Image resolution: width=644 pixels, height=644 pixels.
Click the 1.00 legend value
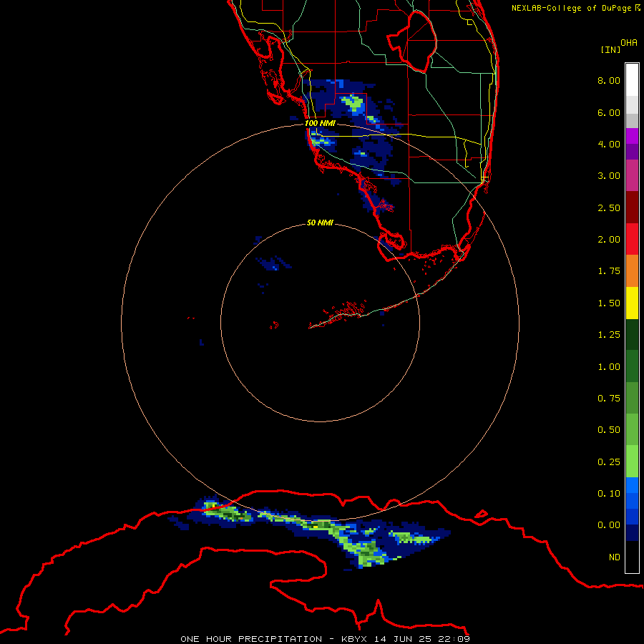[609, 367]
